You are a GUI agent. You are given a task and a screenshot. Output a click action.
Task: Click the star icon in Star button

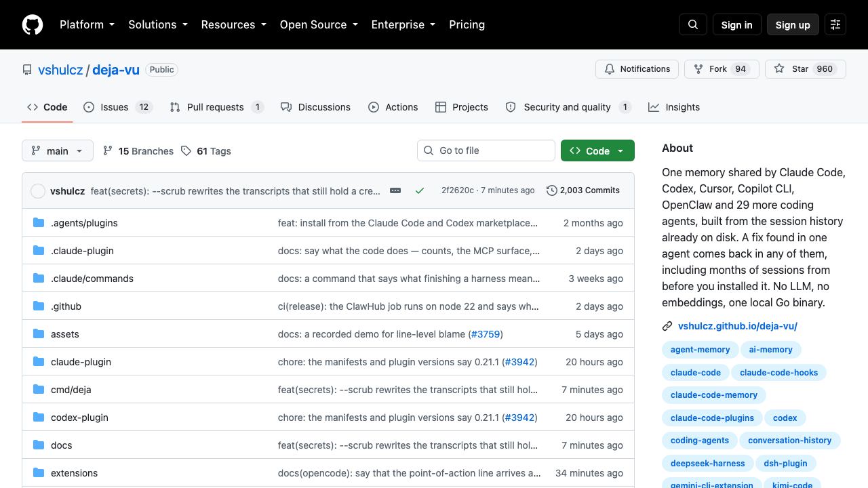779,68
